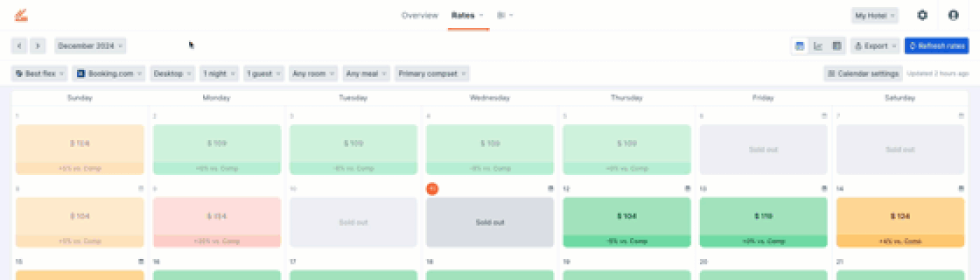Click event icon on Saturday the 14th
The image size is (980, 280).
pyautogui.click(x=961, y=189)
